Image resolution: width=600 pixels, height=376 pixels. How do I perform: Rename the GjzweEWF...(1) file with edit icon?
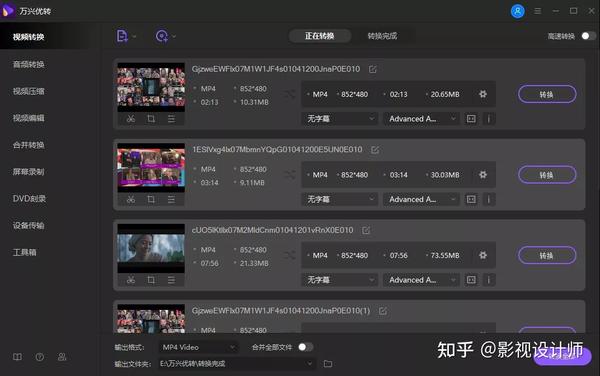pos(383,311)
